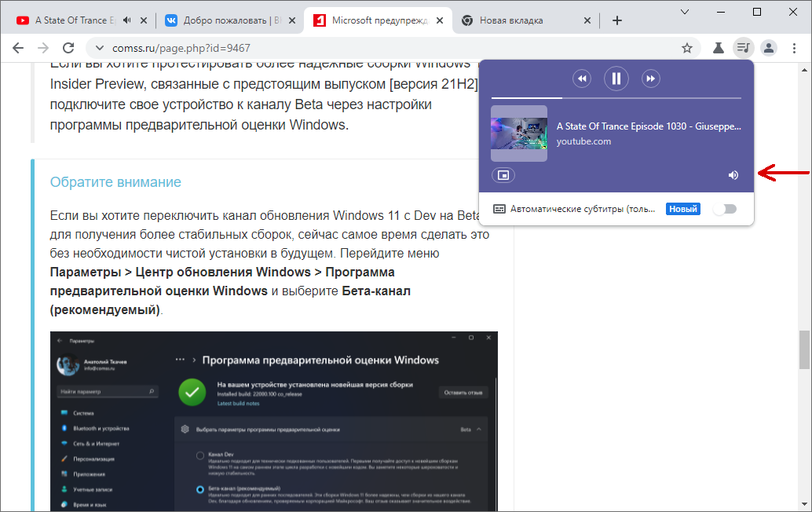Jump back to the previous track

coord(582,79)
